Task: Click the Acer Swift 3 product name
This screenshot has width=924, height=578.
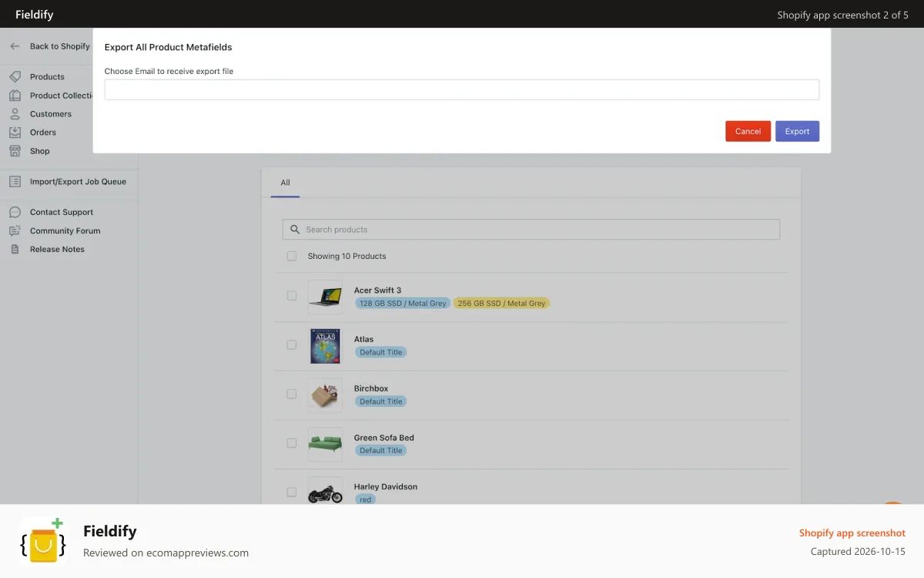Action: (377, 291)
